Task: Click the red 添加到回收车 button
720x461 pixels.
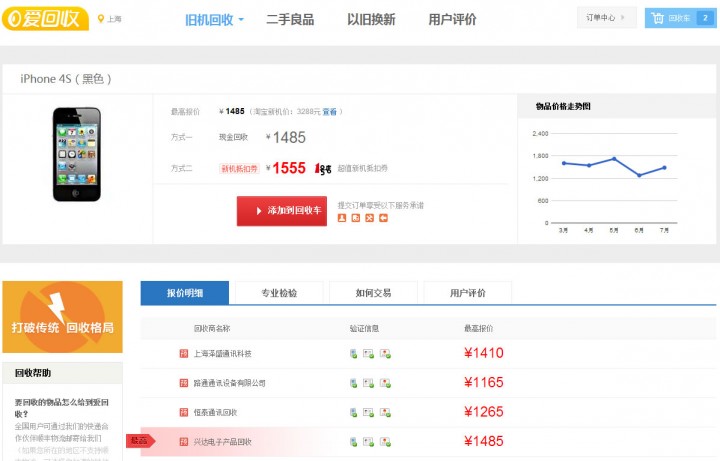Action: 282,211
